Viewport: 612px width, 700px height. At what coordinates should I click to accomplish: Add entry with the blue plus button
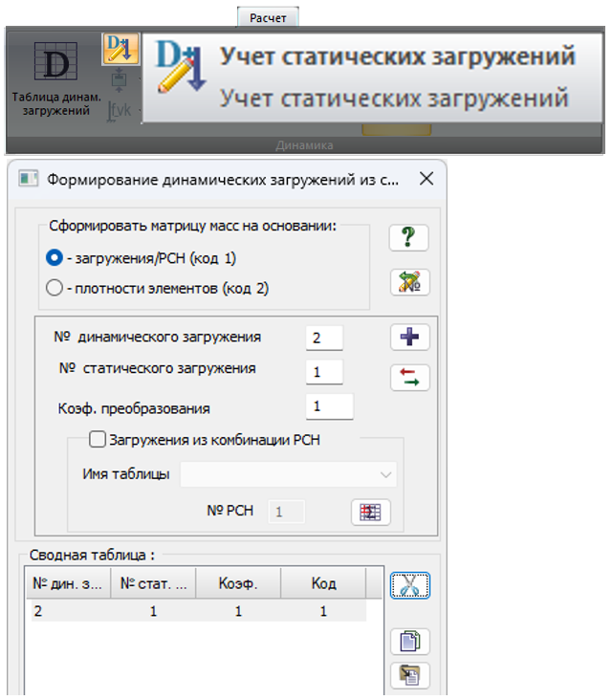(409, 338)
